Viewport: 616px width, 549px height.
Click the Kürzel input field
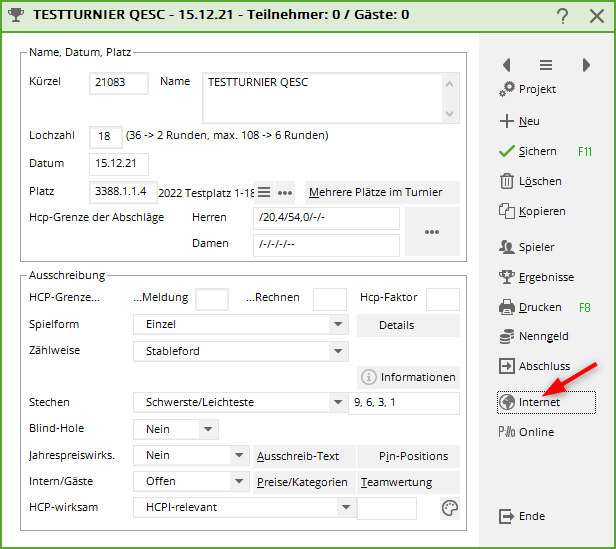pos(118,83)
